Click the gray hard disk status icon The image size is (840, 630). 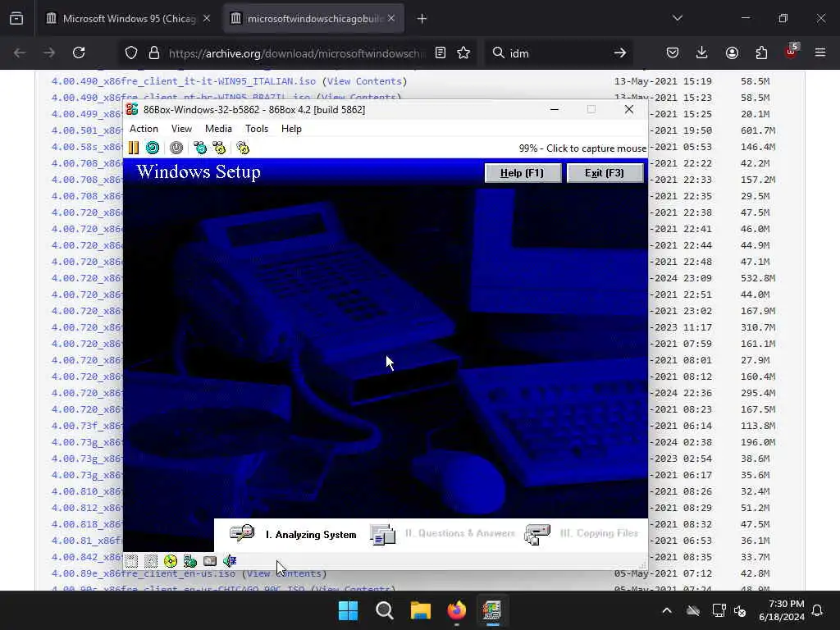pyautogui.click(x=210, y=561)
